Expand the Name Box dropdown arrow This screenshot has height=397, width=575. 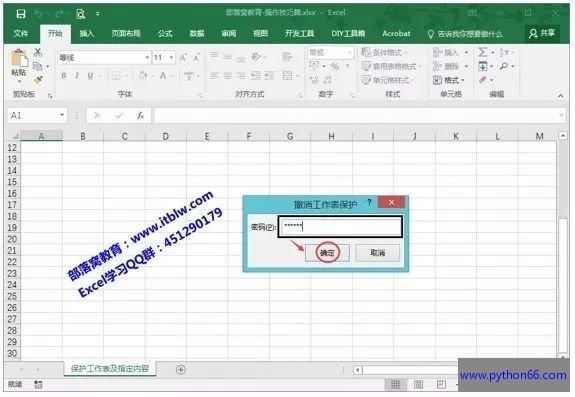coord(62,115)
